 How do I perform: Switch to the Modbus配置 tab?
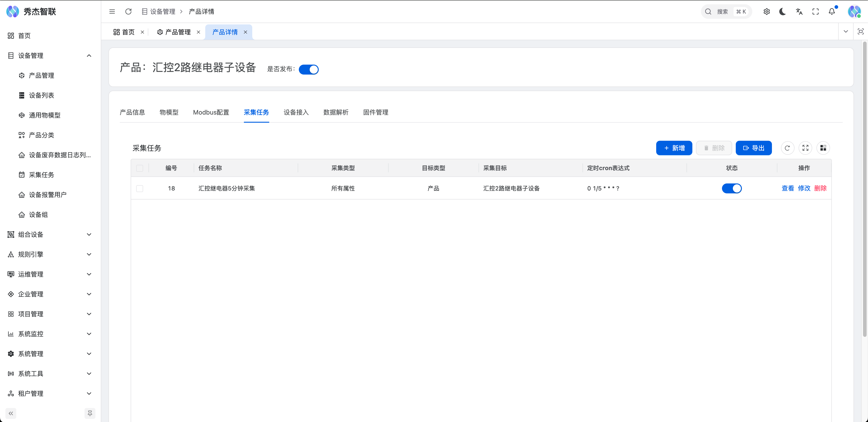click(x=211, y=112)
